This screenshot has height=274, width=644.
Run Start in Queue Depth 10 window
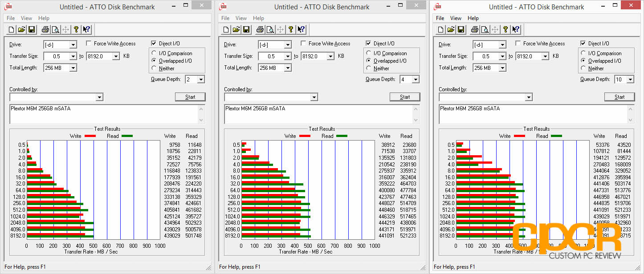[620, 97]
